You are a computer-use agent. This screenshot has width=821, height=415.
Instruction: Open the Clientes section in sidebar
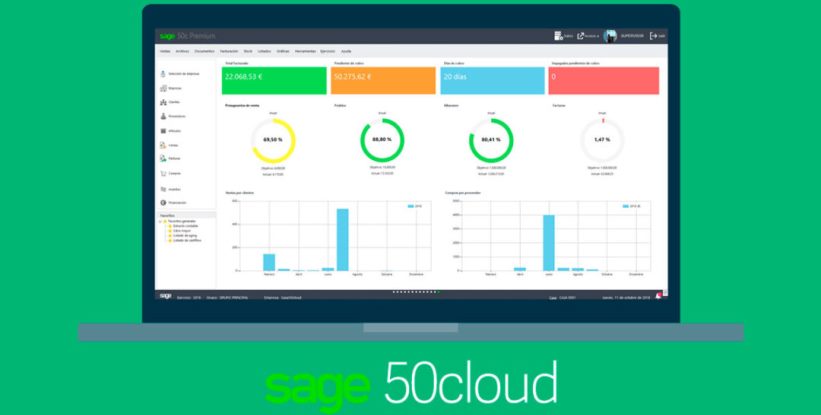[x=170, y=102]
